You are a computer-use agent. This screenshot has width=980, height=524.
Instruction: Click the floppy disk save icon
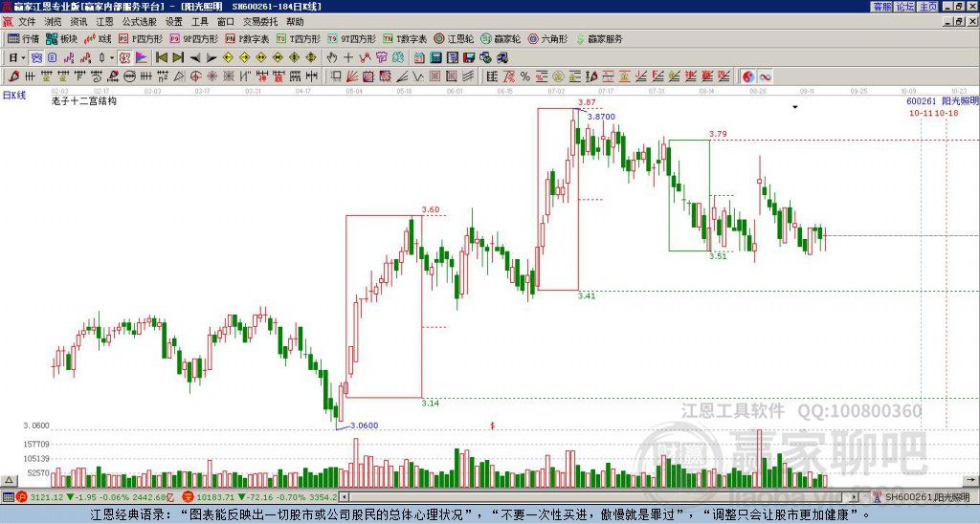[469, 58]
